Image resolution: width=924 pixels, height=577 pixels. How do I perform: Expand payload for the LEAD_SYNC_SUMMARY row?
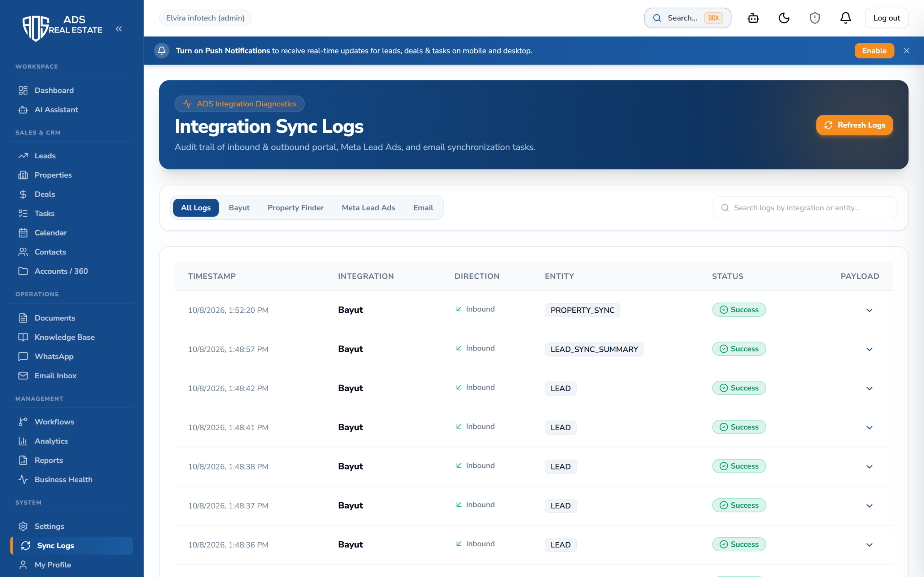869,349
